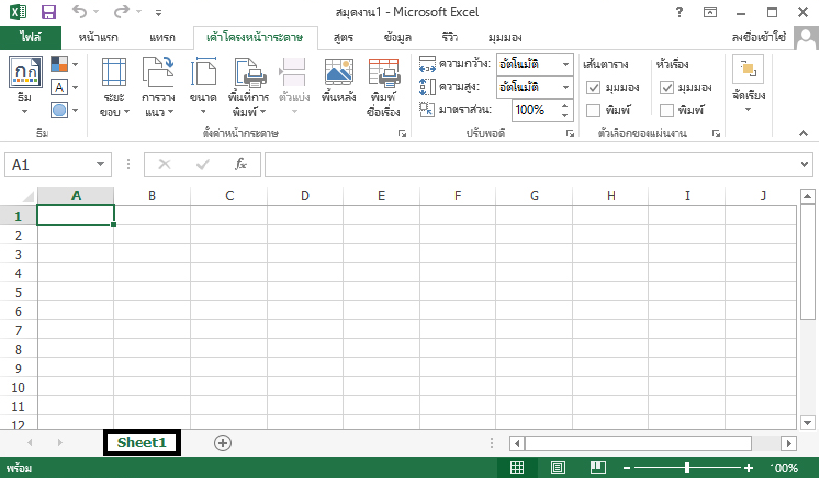
Task: Click the Print Area (พื้นที่การพิมพ์) icon
Action: click(250, 75)
